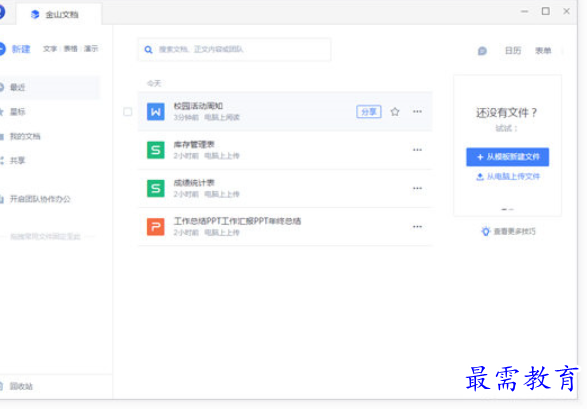Click the green S icon of 成绩统计表

(x=155, y=188)
